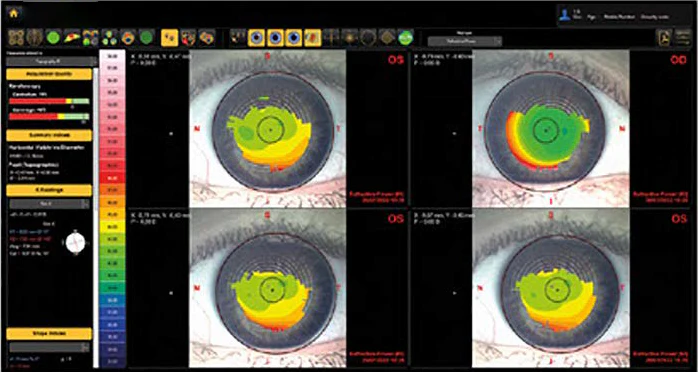
Task: Choose the three green circles toolbar icon
Action: coord(109,37)
